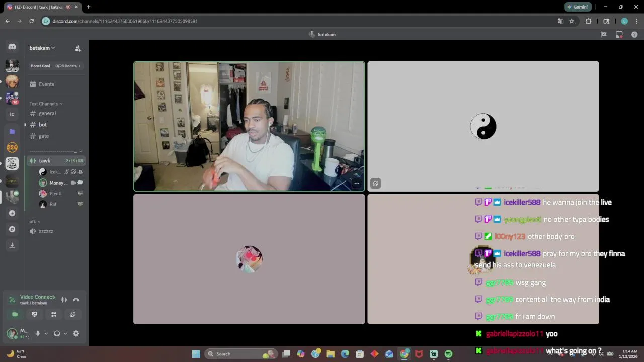Open the Activities launcher icon
The image size is (644, 362).
click(54, 314)
